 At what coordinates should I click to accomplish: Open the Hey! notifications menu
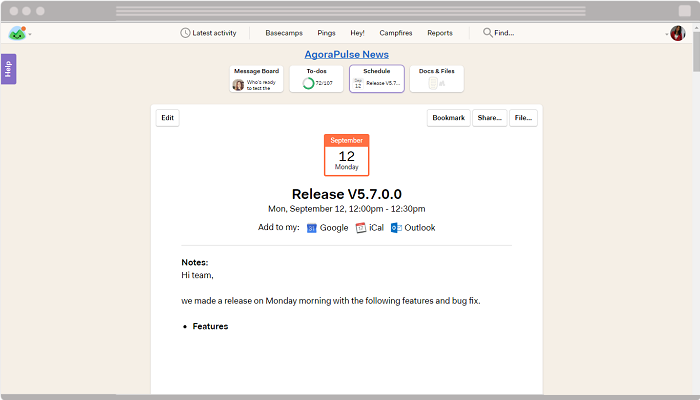(x=357, y=33)
